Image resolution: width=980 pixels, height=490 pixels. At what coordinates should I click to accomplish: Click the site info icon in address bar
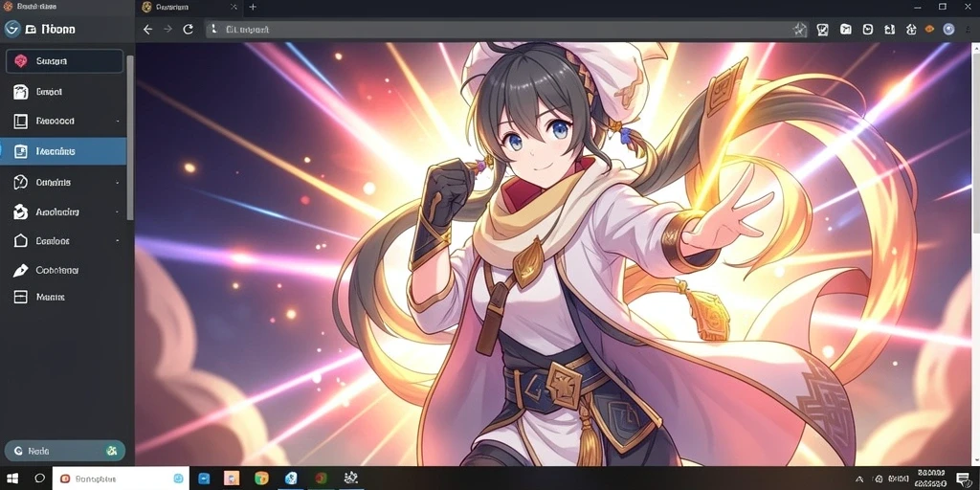click(214, 30)
